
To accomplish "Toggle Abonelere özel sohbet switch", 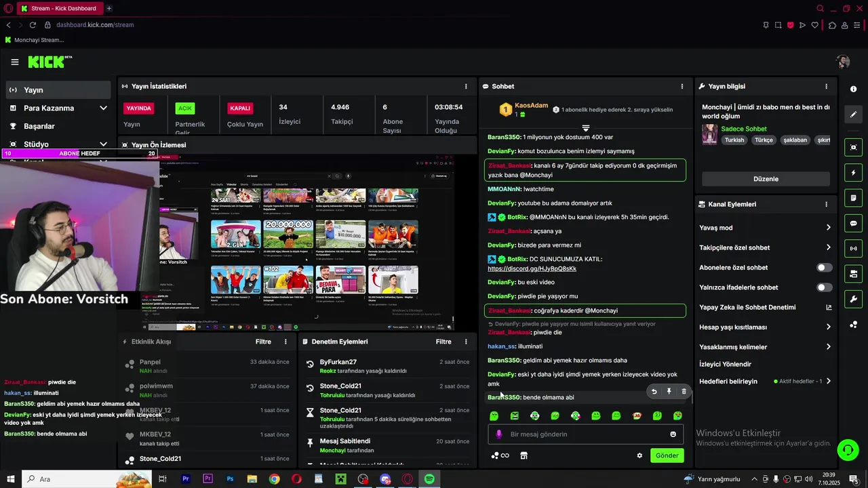I will [824, 268].
